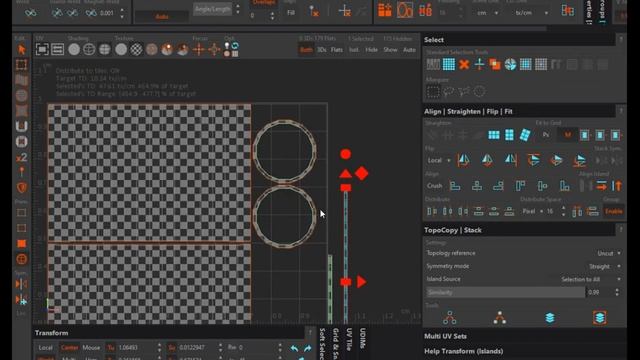Click the orange crosshair focus icon
This screenshot has height=360, width=640.
tap(198, 49)
